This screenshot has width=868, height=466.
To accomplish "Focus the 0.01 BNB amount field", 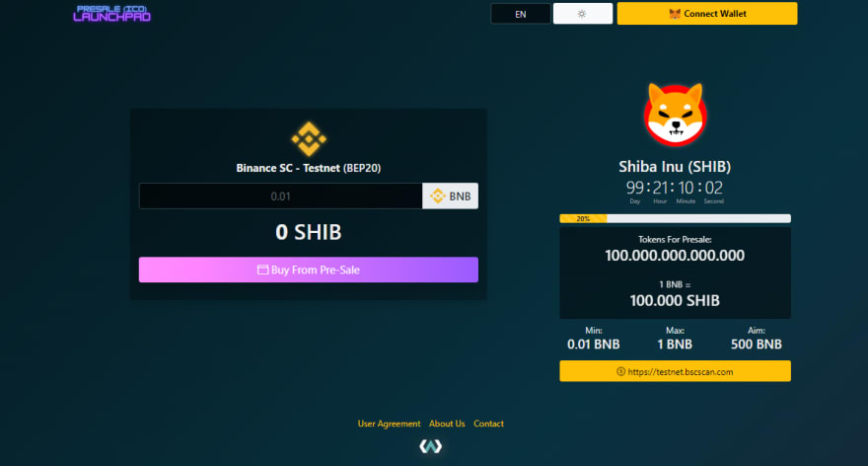I will (281, 196).
